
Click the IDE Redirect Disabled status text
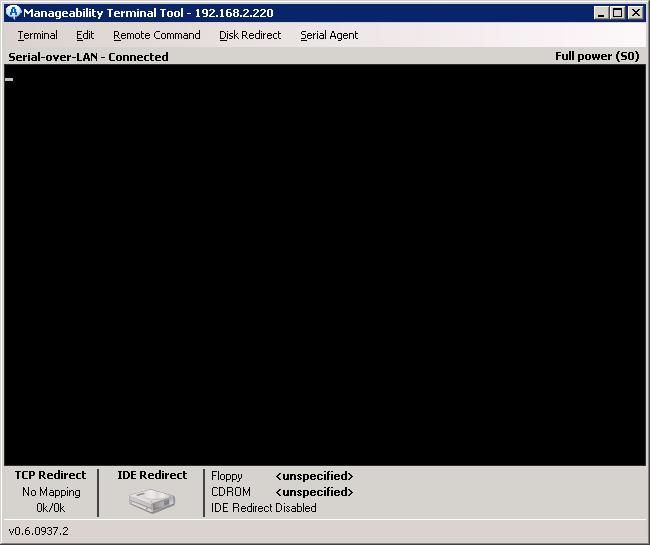click(264, 508)
